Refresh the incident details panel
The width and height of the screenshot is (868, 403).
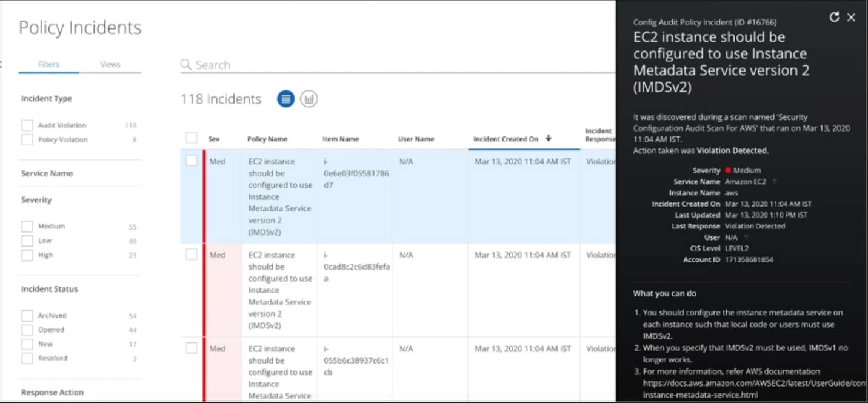(x=834, y=17)
